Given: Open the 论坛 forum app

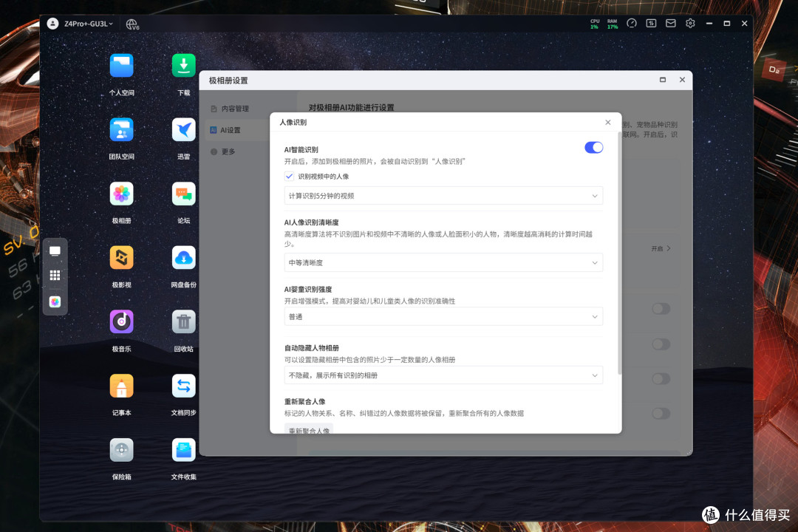Looking at the screenshot, I should (x=184, y=194).
